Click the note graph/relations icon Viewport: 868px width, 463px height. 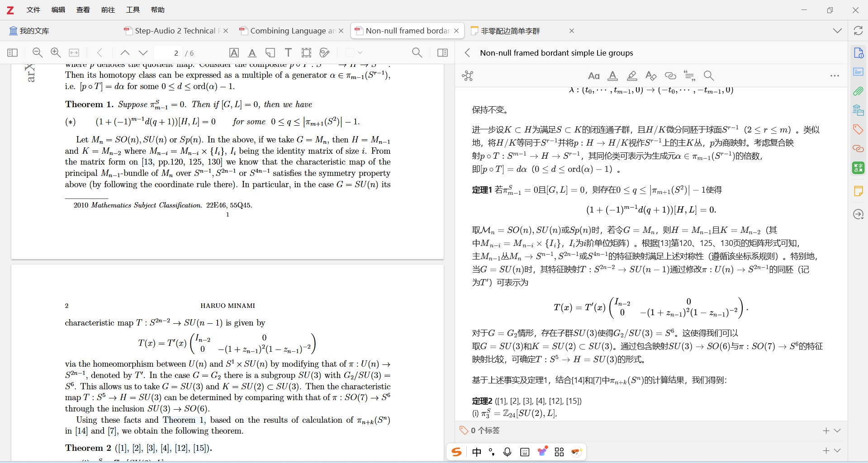tap(468, 76)
